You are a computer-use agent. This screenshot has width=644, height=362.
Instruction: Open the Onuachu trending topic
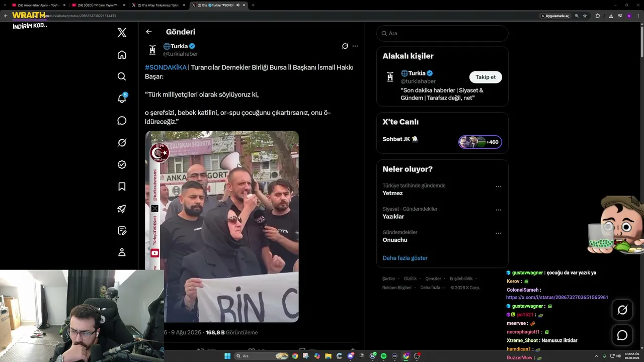[395, 240]
